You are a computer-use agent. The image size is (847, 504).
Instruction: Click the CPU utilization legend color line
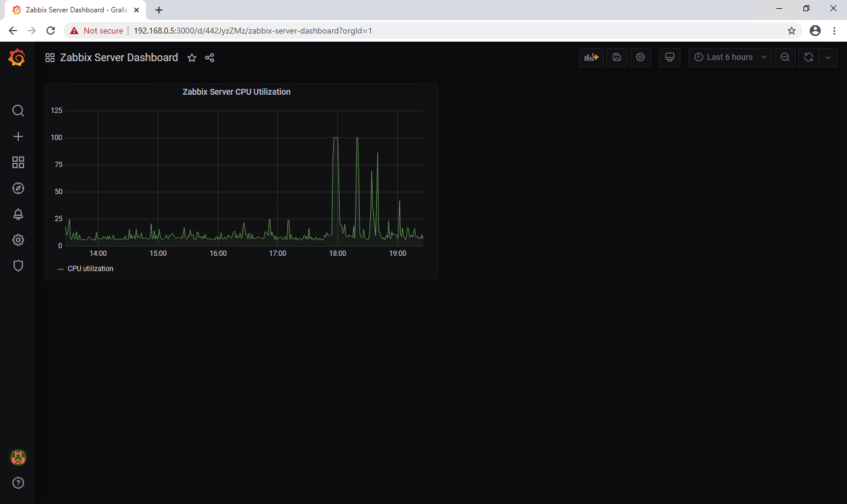(61, 269)
